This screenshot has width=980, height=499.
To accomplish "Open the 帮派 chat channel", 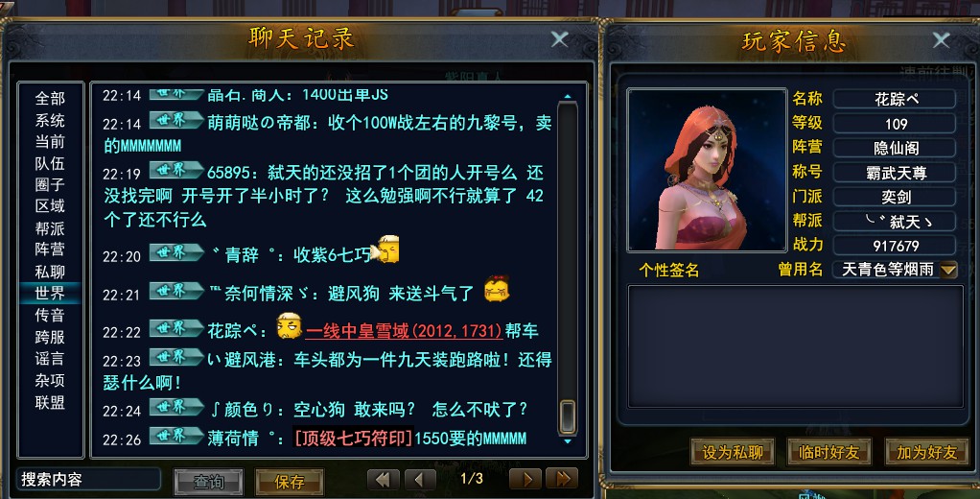I will 50,228.
